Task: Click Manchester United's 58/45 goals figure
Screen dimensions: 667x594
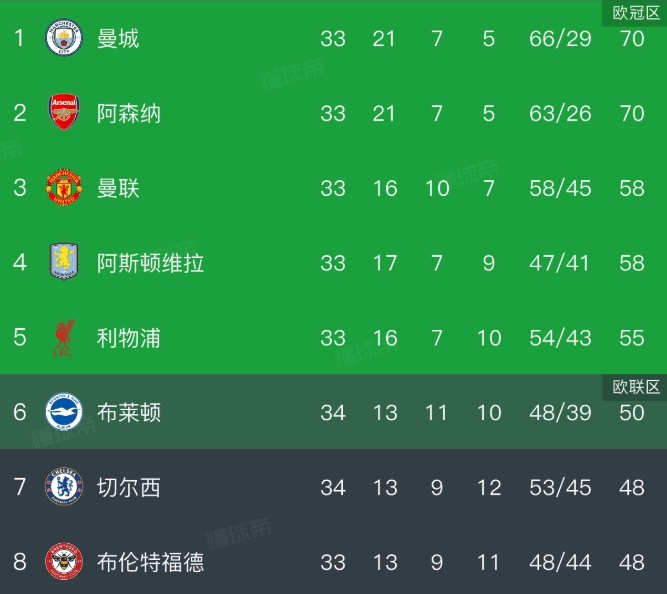Action: pyautogui.click(x=560, y=188)
